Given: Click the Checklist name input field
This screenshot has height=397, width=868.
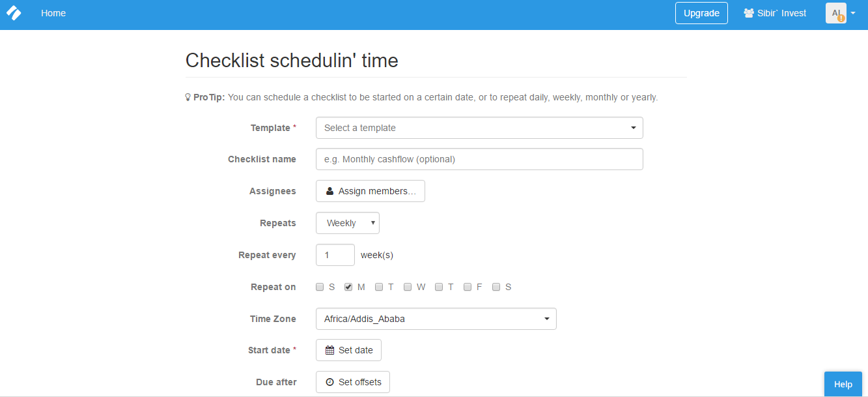Looking at the screenshot, I should (479, 159).
